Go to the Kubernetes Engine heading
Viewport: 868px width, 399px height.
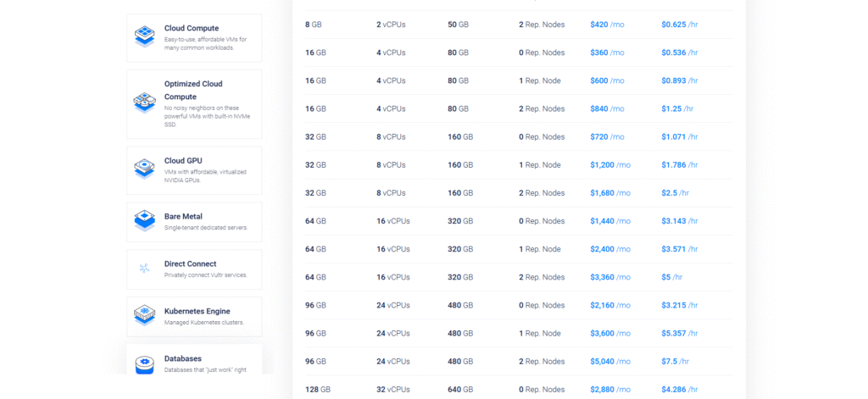197,311
